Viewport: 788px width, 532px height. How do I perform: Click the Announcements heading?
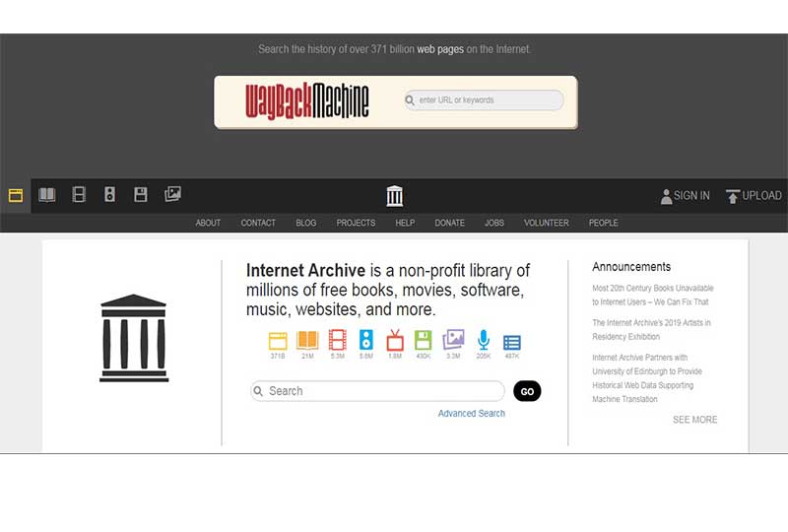coord(631,267)
